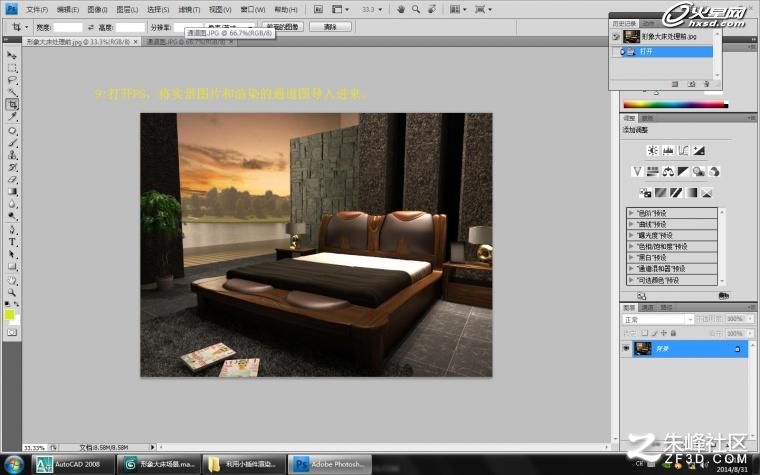Swap width and height values

tap(91, 27)
